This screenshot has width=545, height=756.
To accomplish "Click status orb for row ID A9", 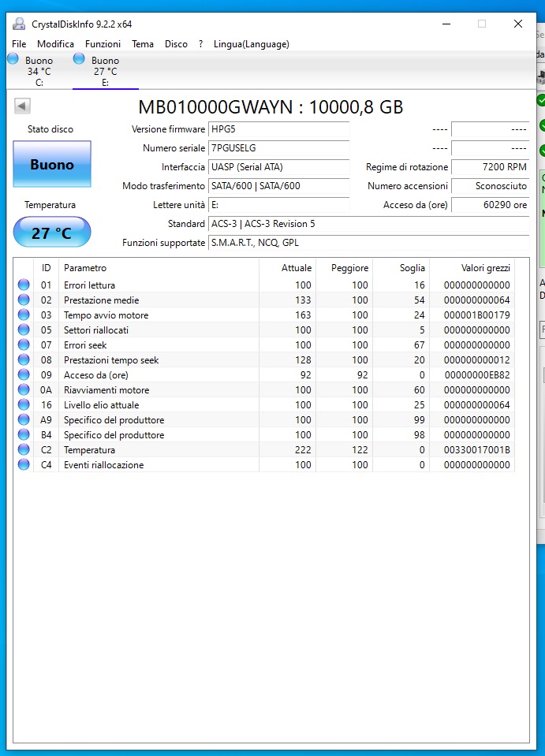I will tap(24, 419).
